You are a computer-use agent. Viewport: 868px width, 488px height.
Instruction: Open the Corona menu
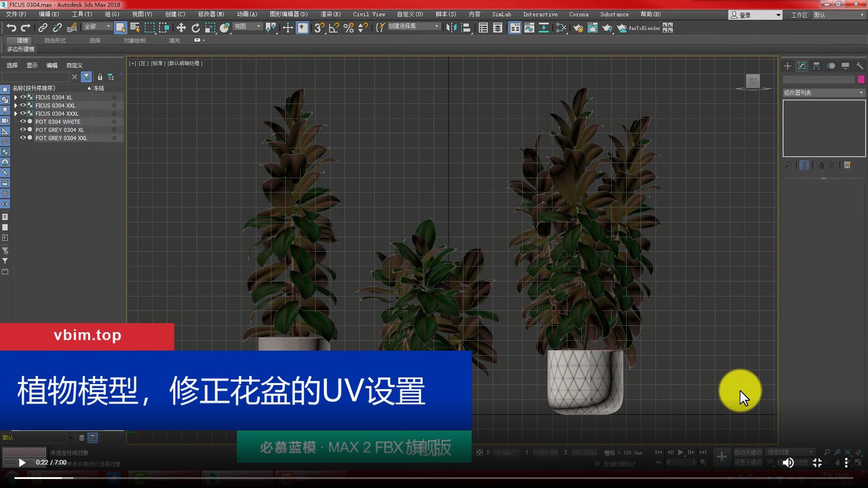(578, 14)
